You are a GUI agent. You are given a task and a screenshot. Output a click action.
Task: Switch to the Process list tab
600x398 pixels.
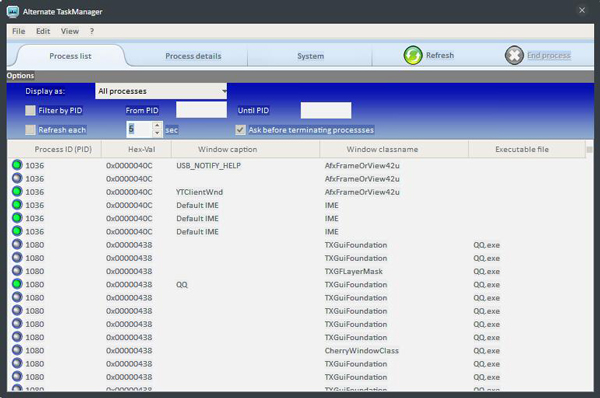tap(70, 56)
